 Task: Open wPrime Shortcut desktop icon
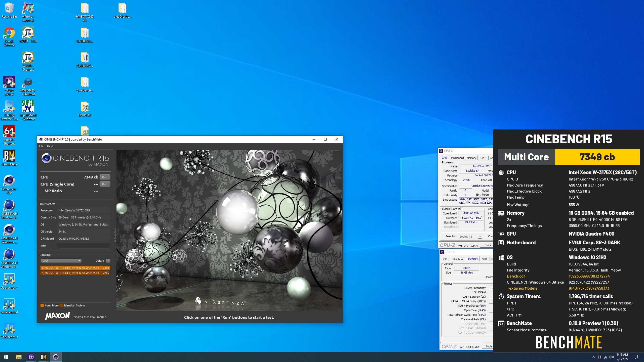click(28, 12)
